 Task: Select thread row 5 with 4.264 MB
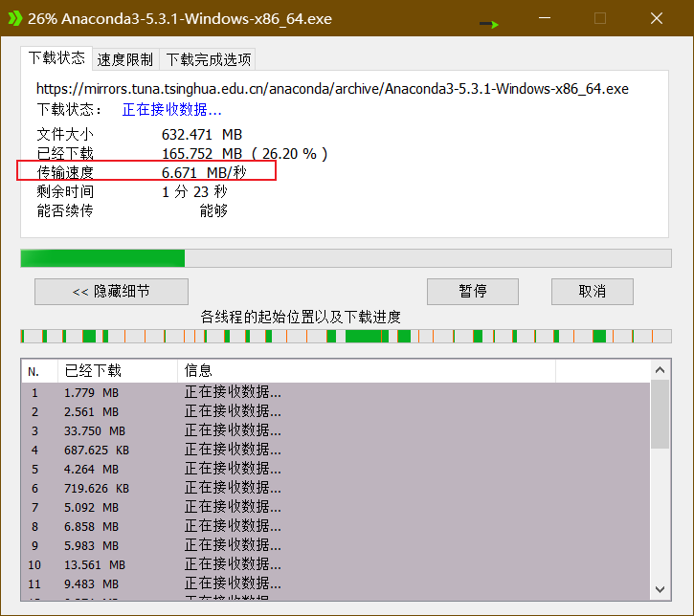pyautogui.click(x=335, y=470)
